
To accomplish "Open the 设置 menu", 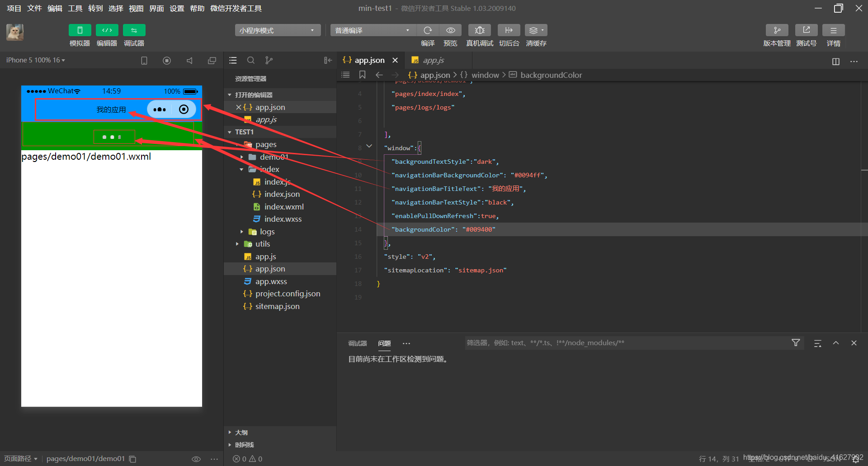I will pos(177,8).
